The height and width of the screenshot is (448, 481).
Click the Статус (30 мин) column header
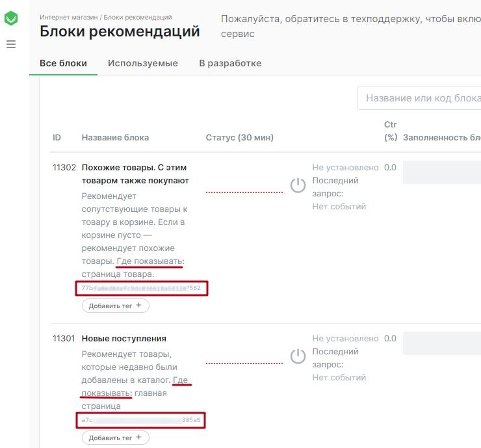(239, 137)
